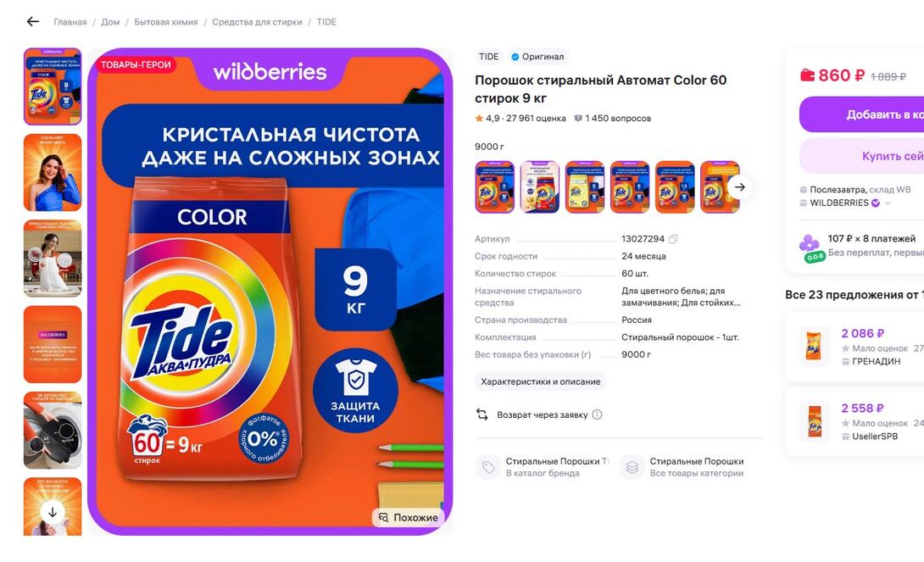This screenshot has height=562, width=924.
Task: Click the Добавить в корзину button
Action: point(861,114)
